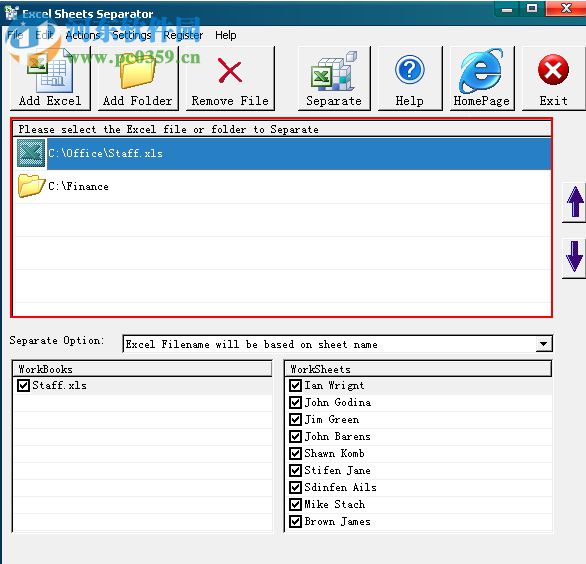Click the app icon in title bar

tap(11, 13)
